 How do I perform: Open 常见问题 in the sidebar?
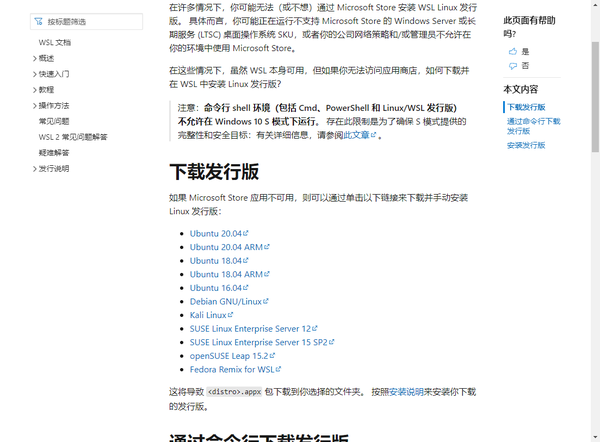tap(54, 121)
